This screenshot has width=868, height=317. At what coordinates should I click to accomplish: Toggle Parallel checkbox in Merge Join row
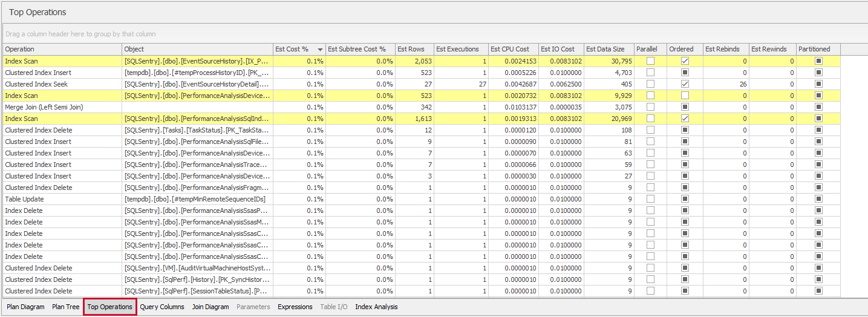[x=650, y=107]
